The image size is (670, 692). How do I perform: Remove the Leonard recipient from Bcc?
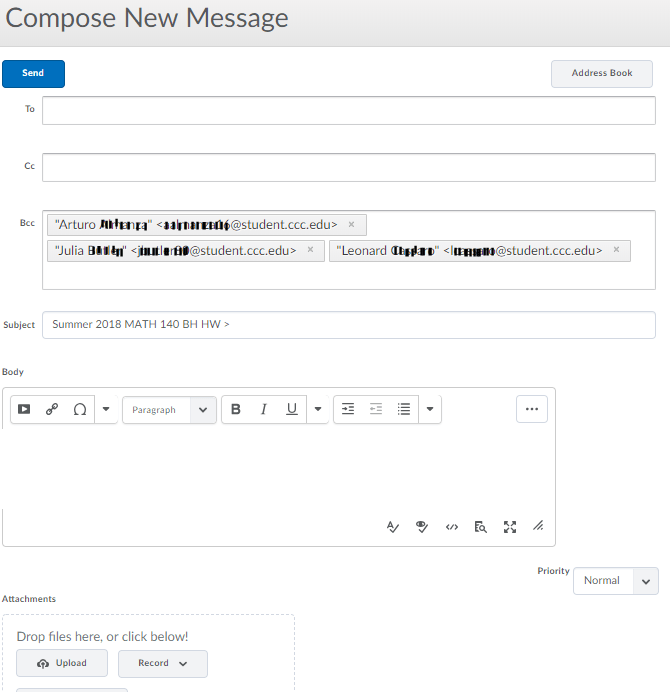click(x=616, y=250)
